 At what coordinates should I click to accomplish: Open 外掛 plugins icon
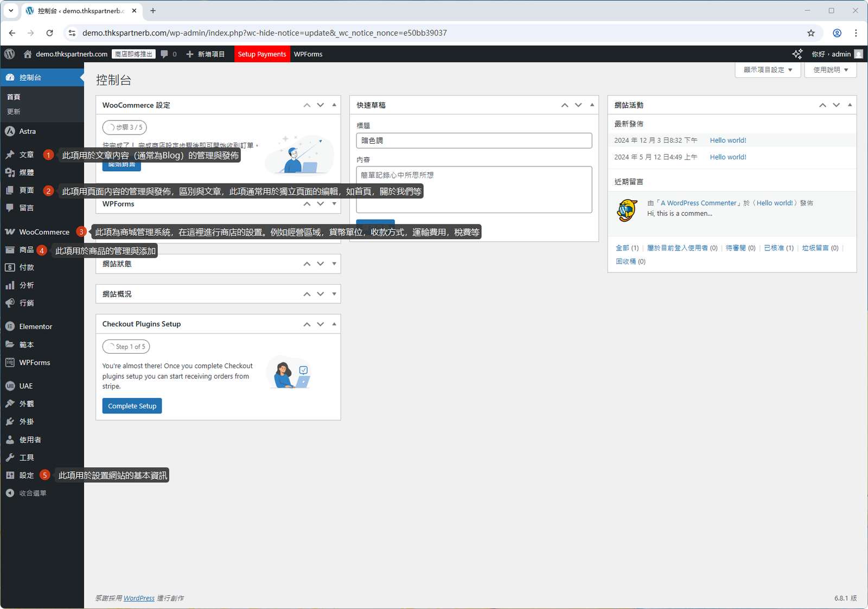pos(10,421)
